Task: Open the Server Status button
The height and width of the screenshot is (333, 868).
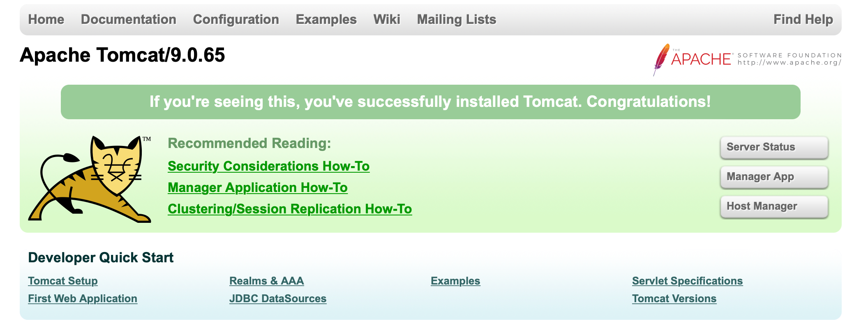Action: 774,147
